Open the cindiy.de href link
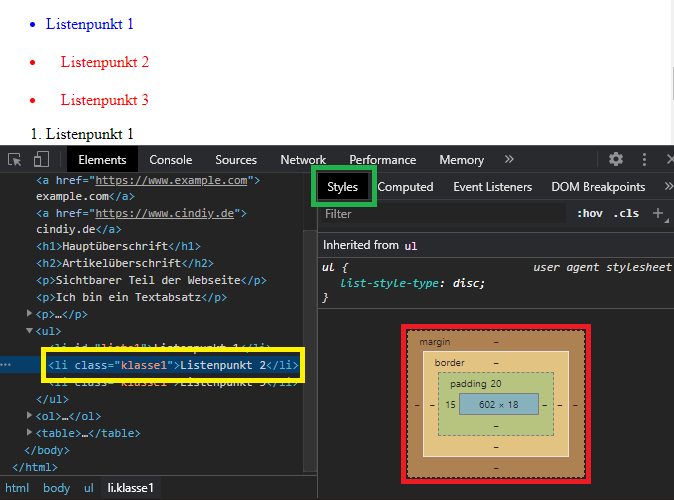674x500 pixels. (164, 213)
